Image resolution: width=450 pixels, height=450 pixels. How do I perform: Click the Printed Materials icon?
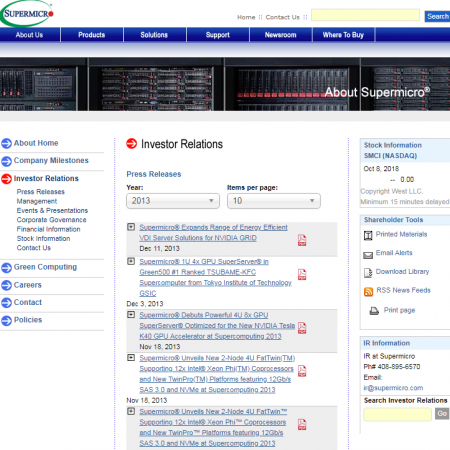[x=368, y=235]
